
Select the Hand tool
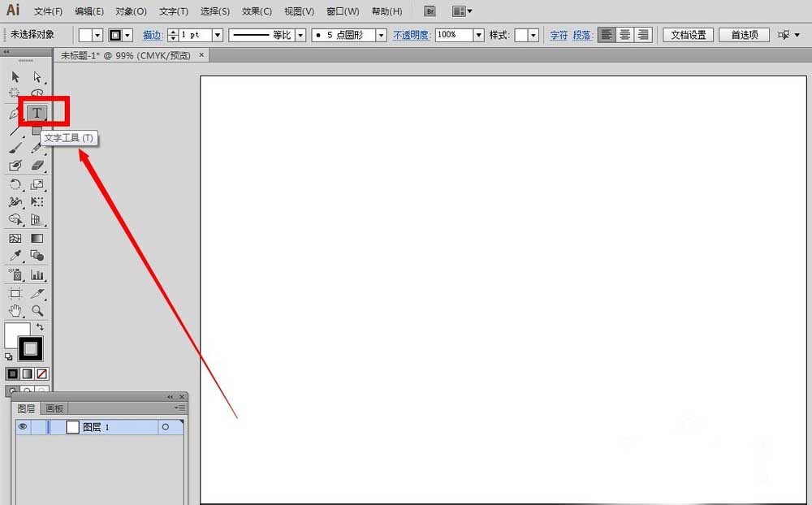click(x=15, y=311)
